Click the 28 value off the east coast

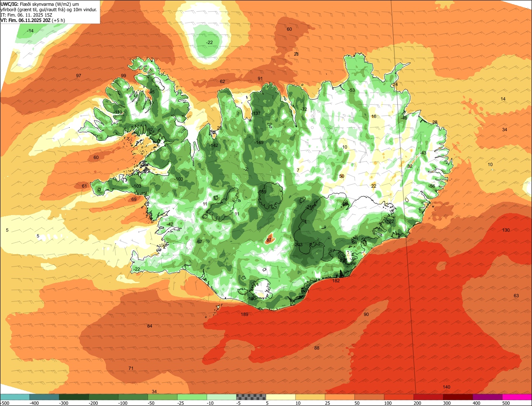click(435, 122)
